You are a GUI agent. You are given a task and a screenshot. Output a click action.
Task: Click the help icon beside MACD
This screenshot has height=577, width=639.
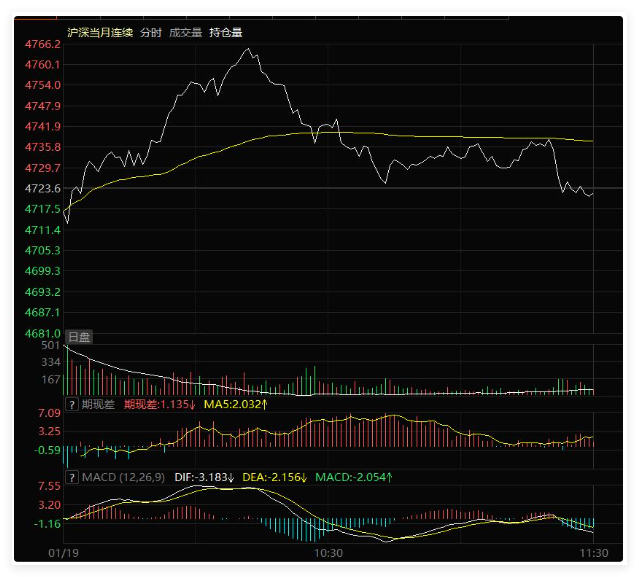(x=72, y=478)
